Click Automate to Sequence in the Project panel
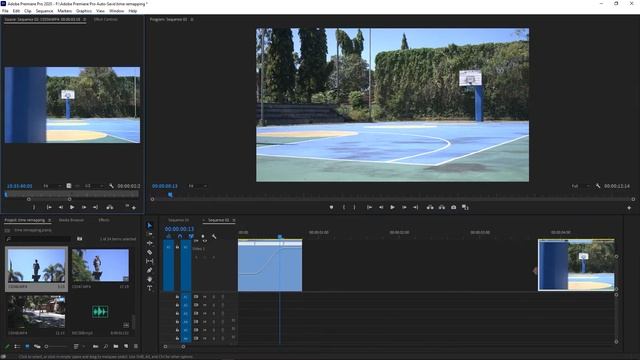Viewport: 640px width, 360px height. click(x=96, y=346)
